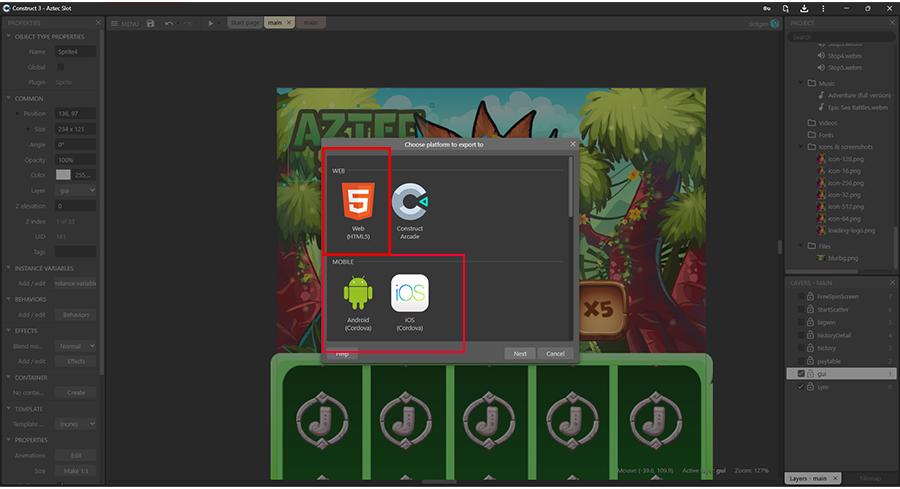The width and height of the screenshot is (900, 489).
Task: Select icon-128.png in project tree
Action: [845, 159]
